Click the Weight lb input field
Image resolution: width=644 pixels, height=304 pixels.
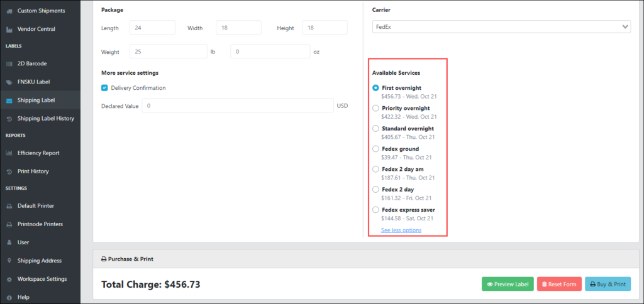tap(169, 52)
